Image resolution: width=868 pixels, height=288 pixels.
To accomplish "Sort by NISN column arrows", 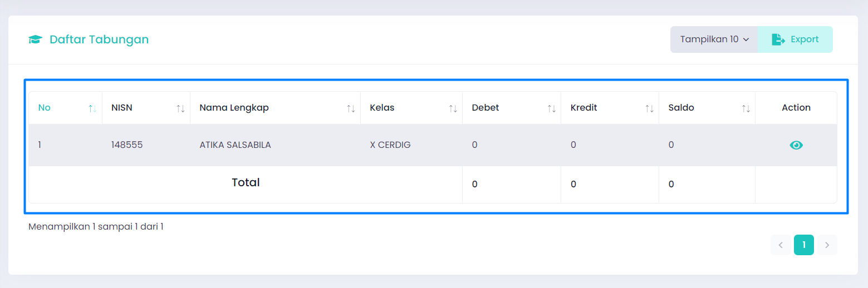I will 180,108.
